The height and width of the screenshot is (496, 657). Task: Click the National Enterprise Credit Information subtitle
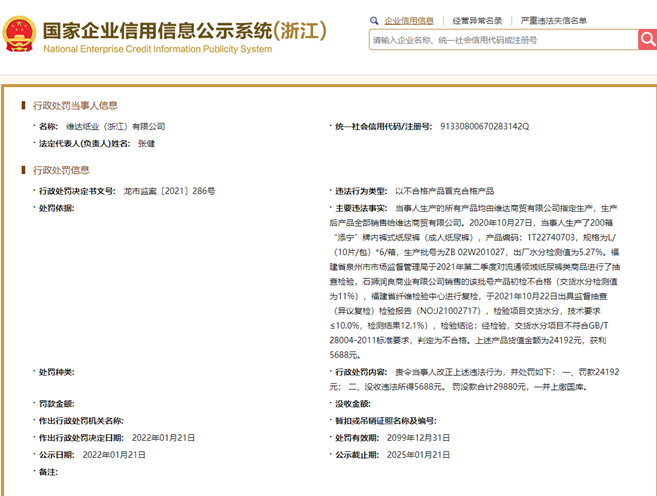tap(156, 48)
